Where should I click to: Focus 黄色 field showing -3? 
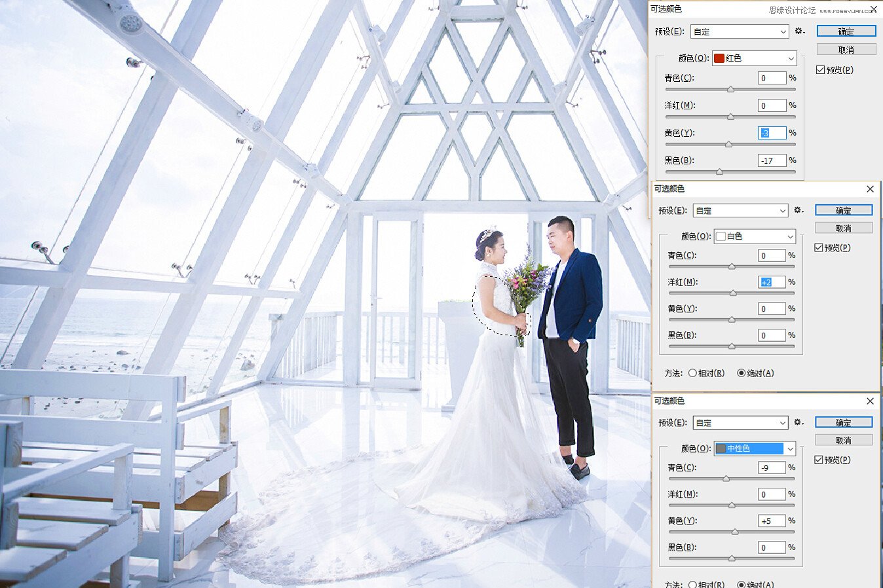click(772, 133)
